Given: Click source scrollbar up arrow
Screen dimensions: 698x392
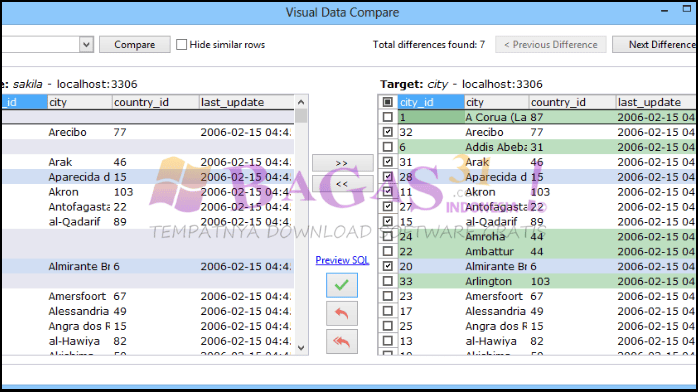Looking at the screenshot, I should [301, 102].
